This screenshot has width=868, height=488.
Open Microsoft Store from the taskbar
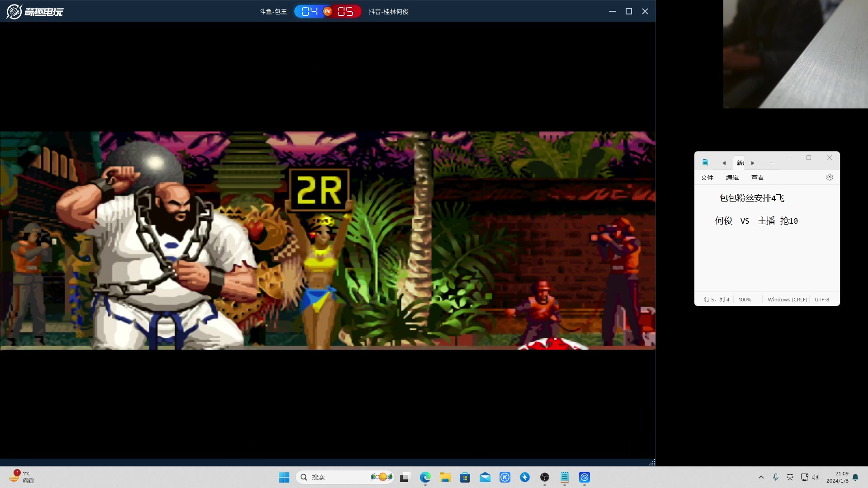point(465,477)
